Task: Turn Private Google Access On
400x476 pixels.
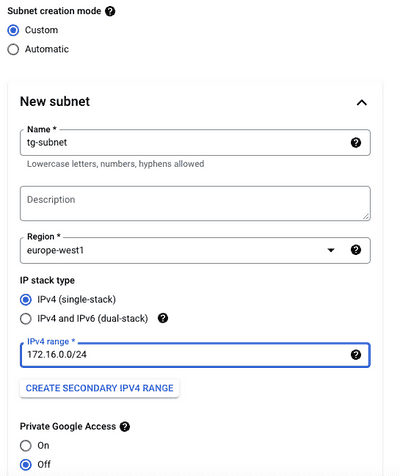Action: [x=26, y=446]
